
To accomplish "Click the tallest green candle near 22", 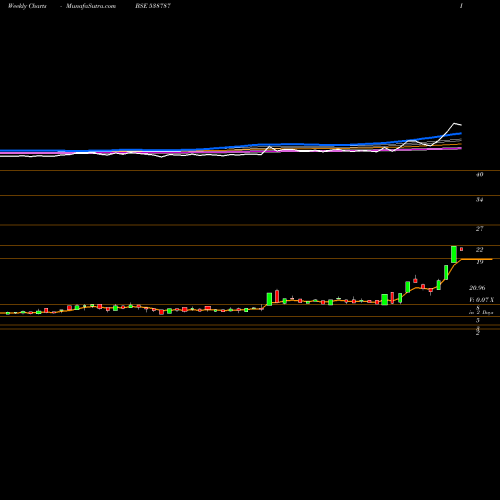I will (x=454, y=254).
